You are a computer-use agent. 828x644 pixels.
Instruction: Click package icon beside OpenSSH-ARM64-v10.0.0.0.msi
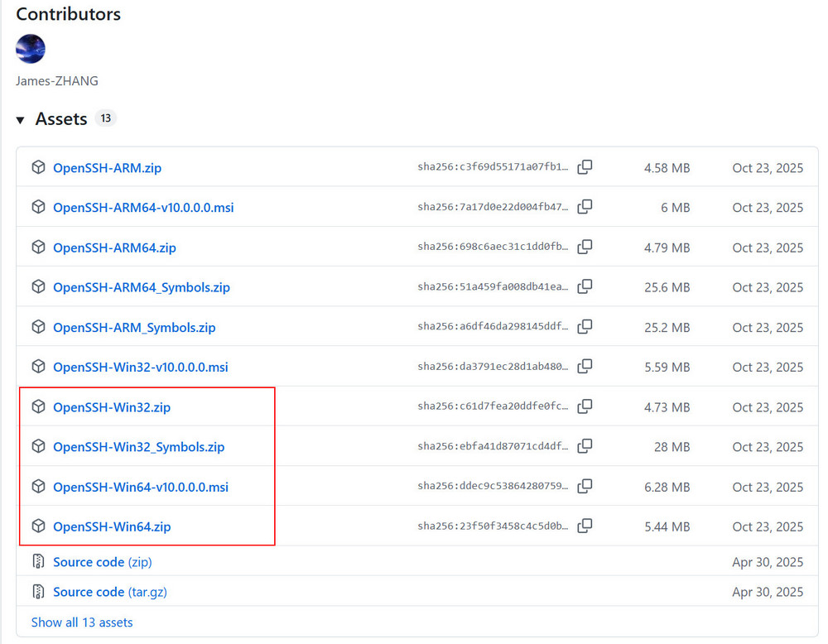38,207
